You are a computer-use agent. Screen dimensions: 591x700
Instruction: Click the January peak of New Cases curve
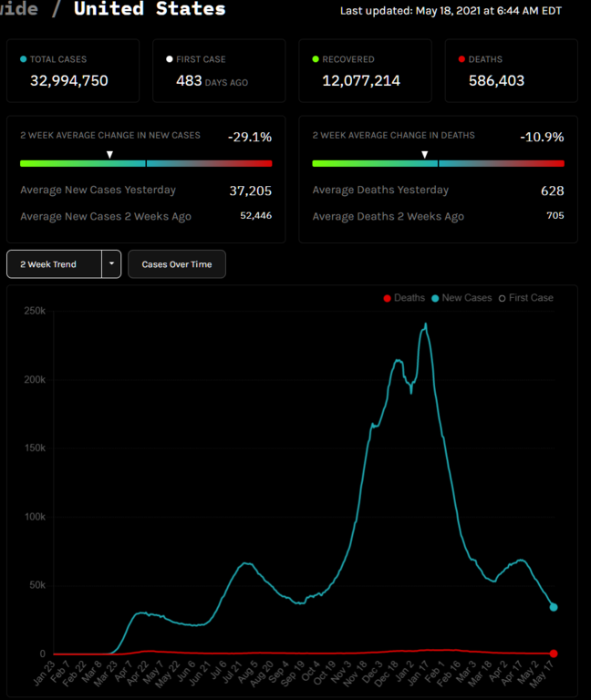point(425,324)
